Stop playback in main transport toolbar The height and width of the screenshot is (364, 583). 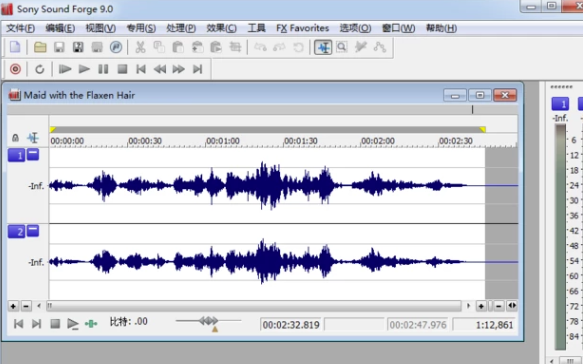coord(122,69)
